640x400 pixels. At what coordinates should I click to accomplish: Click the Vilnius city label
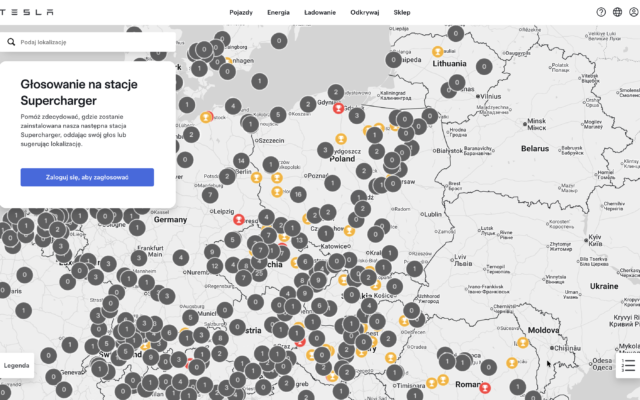(490, 96)
